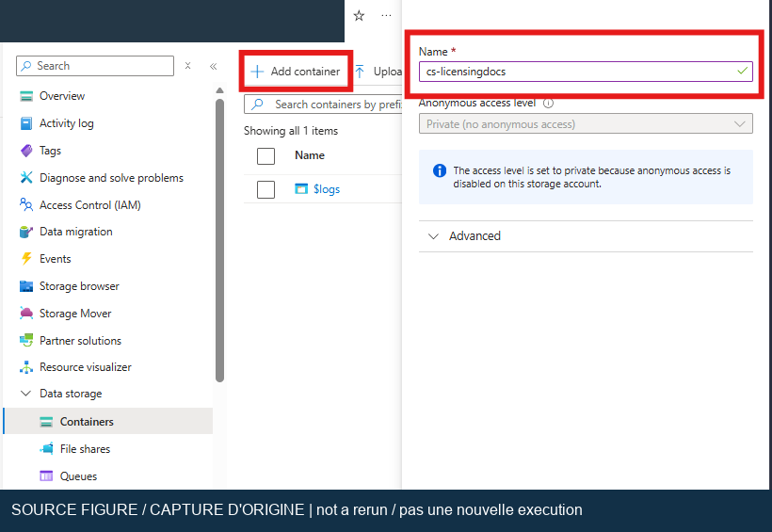Click the blue info icon in message

pyautogui.click(x=439, y=170)
